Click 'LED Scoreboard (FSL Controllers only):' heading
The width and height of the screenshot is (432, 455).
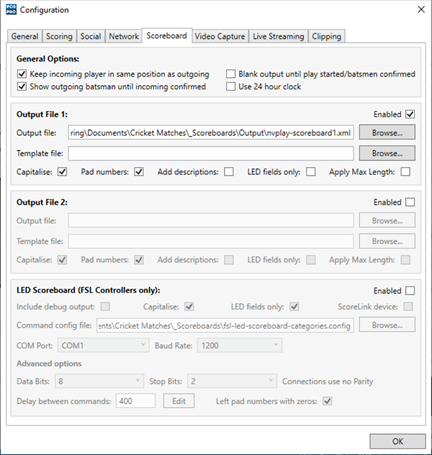click(88, 290)
